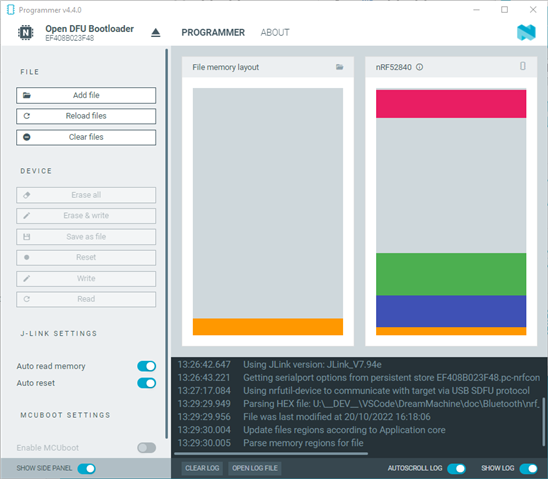The image size is (548, 479).
Task: Toggle the Show log switch
Action: coord(528,468)
